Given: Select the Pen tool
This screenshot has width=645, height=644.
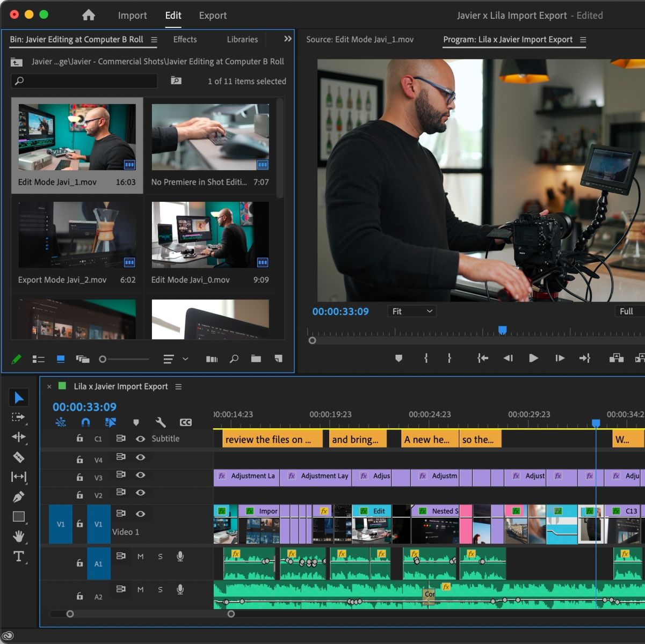Looking at the screenshot, I should (x=18, y=497).
